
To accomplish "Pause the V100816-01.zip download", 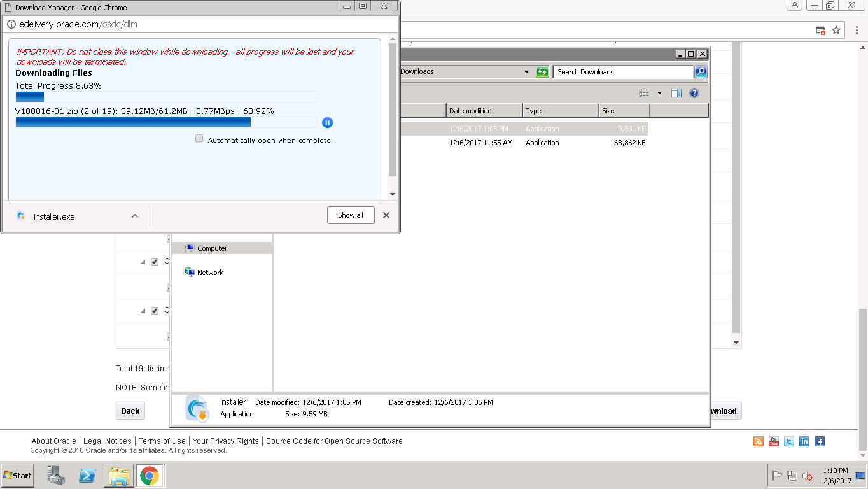I will 327,122.
